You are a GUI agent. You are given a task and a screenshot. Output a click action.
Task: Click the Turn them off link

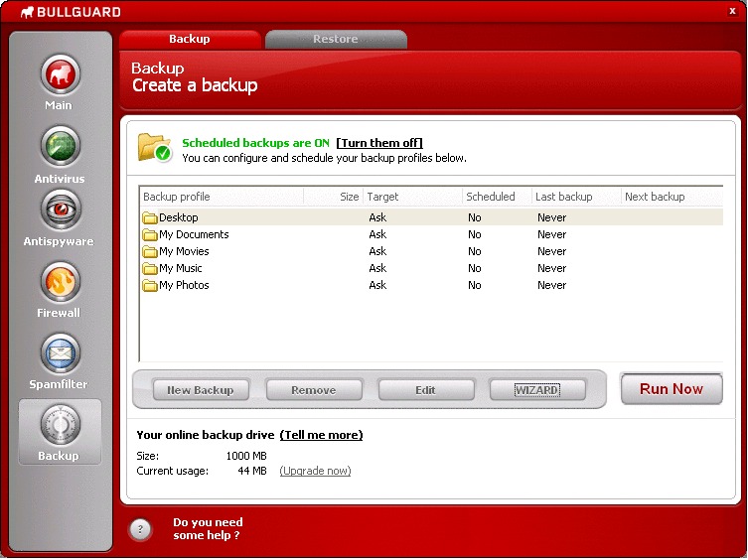pos(379,143)
